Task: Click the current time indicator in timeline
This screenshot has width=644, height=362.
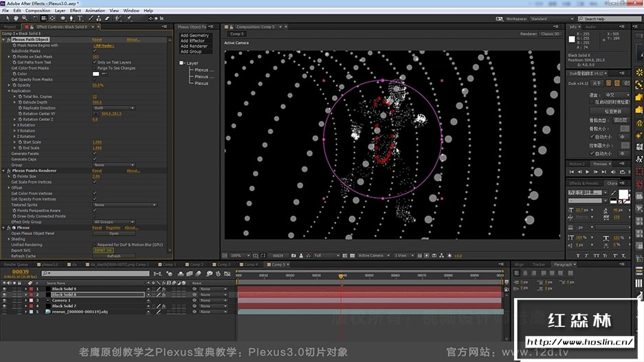Action: [341, 276]
